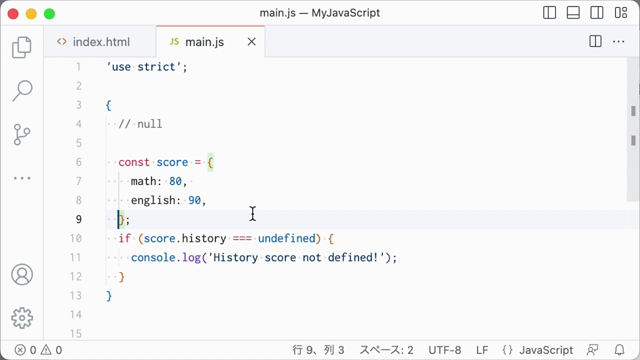Toggle the primary side bar layout icon
640x360 pixels.
click(x=549, y=13)
